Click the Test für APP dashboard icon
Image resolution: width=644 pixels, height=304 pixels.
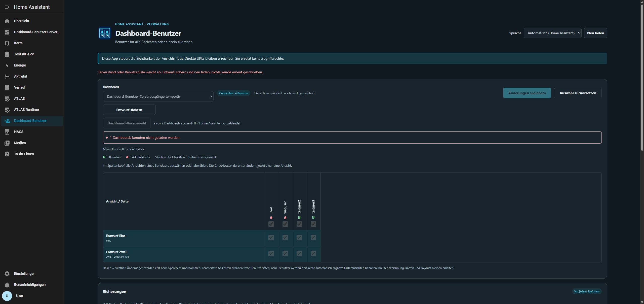click(7, 54)
